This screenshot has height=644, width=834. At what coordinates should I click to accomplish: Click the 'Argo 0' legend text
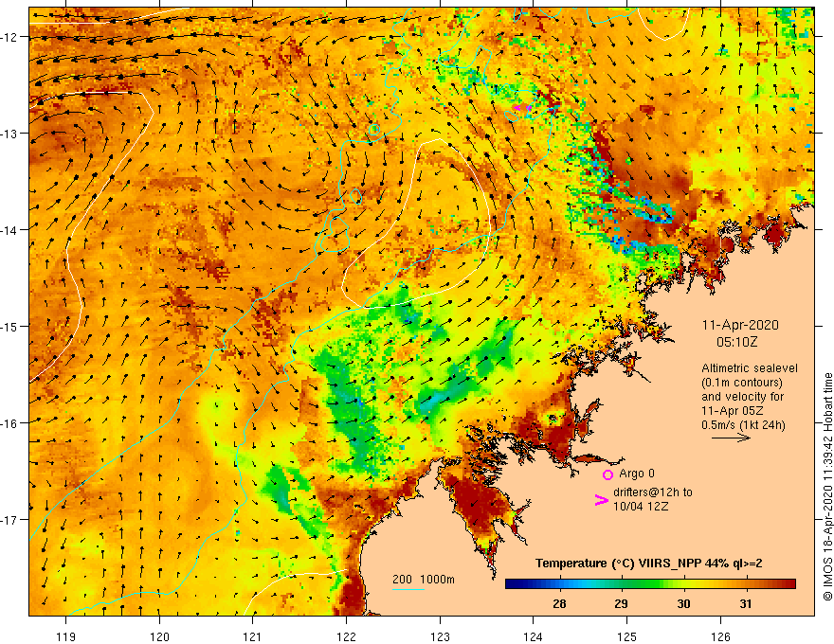(x=637, y=474)
